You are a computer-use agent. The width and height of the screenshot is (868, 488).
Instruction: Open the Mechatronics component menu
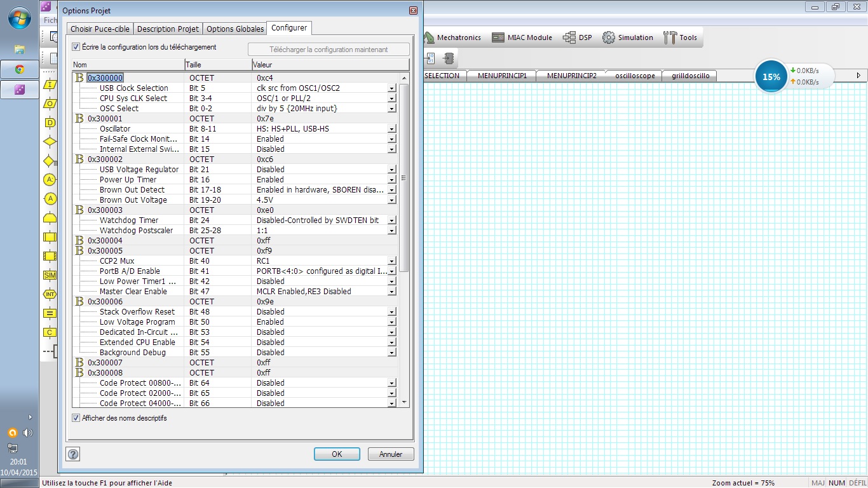[x=452, y=37]
